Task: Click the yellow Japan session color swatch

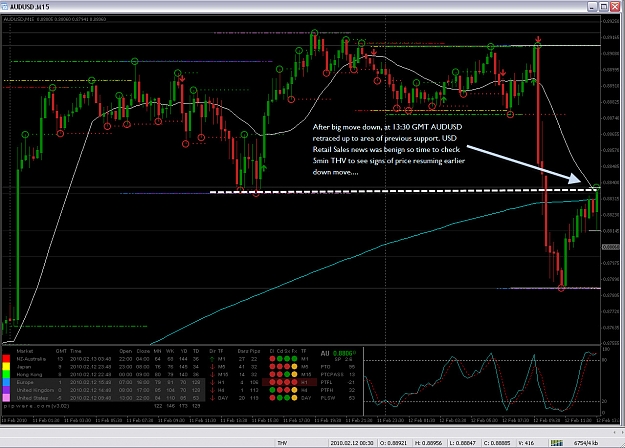Action: pos(6,367)
